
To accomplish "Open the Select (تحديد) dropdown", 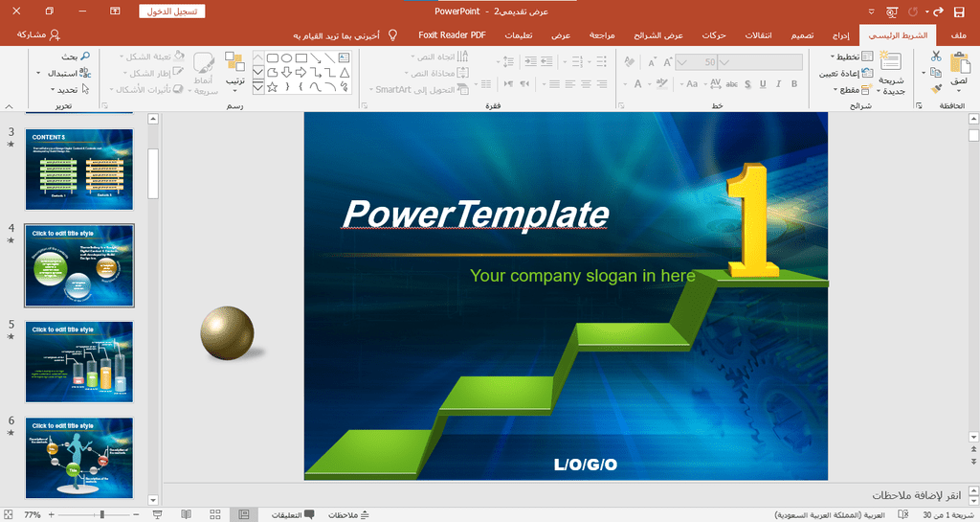I will (69, 89).
